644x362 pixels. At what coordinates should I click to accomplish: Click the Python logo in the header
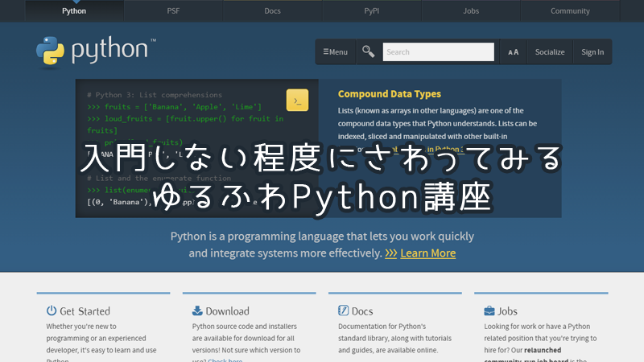click(x=96, y=51)
